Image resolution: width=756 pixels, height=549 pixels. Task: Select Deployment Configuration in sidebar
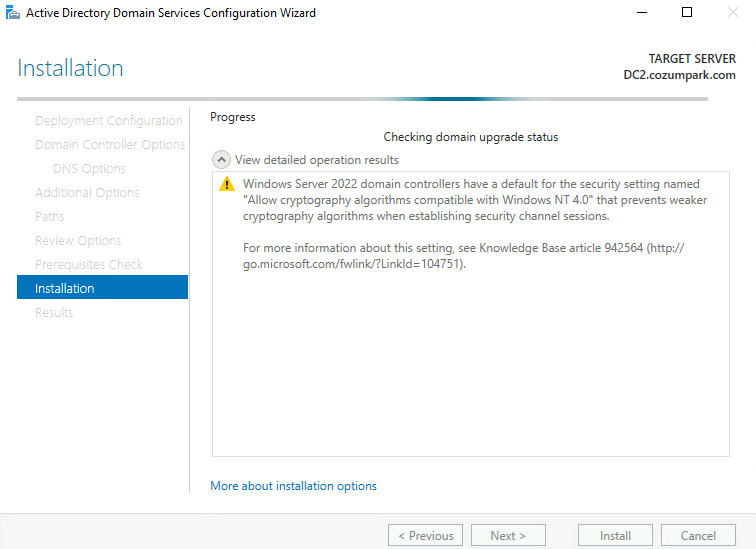(x=108, y=121)
